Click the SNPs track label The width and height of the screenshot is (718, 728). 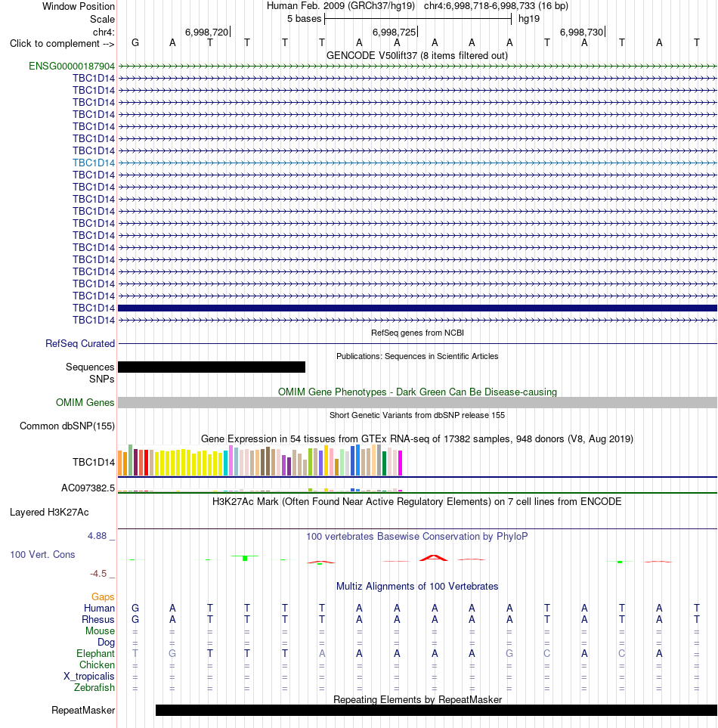pos(101,379)
